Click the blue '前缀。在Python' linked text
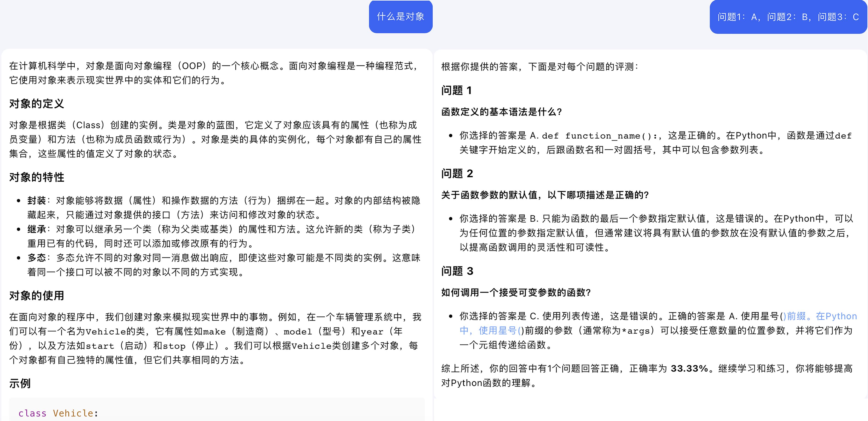Screen dimensions: 868x421 coord(822,316)
